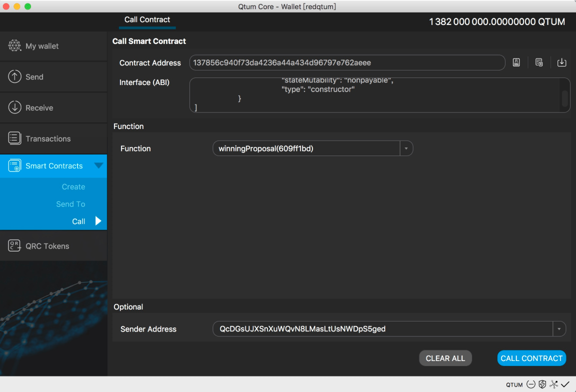Click the circled minus icon in status bar
The image size is (576, 392).
(x=531, y=384)
